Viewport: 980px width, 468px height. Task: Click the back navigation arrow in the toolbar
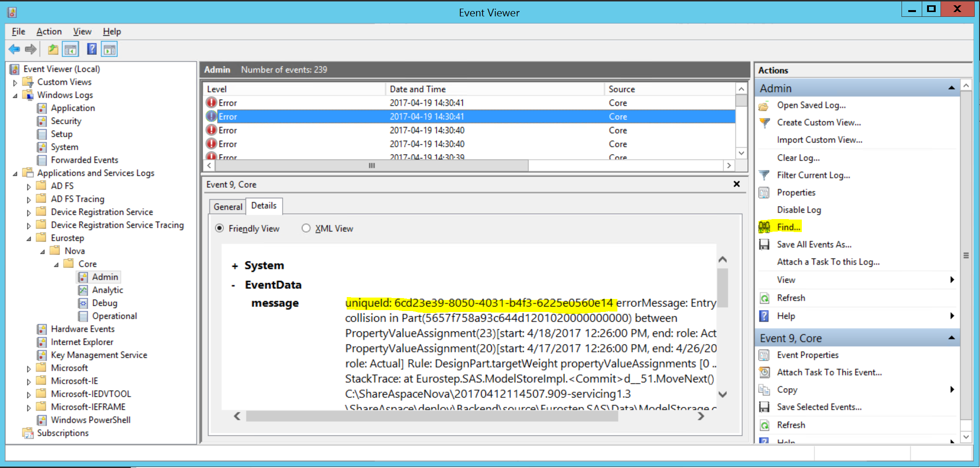click(14, 49)
